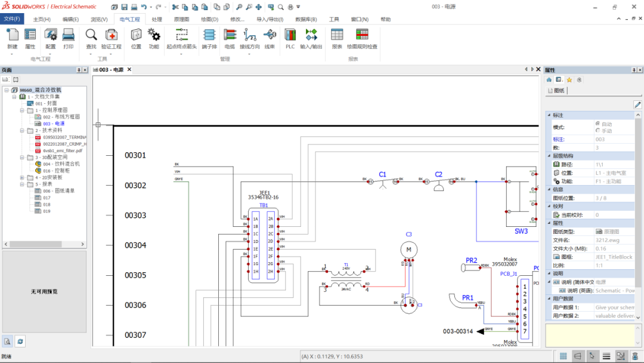This screenshot has width=644, height=363.
Task: Select the 手动 mode radio button
Action: click(x=597, y=131)
